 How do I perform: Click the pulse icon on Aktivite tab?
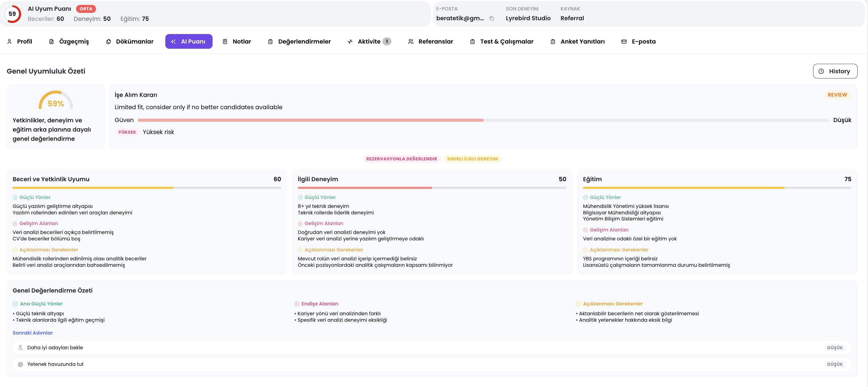350,41
